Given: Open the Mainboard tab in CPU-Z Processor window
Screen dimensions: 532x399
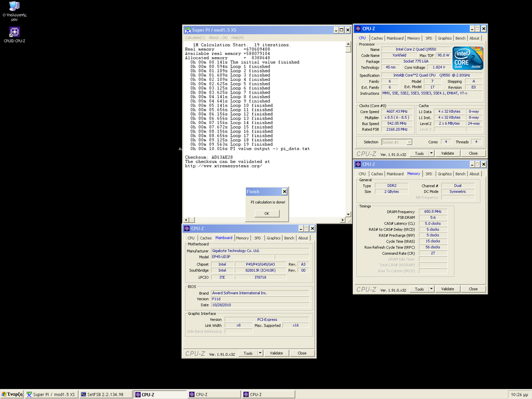Looking at the screenshot, I should pyautogui.click(x=395, y=38).
